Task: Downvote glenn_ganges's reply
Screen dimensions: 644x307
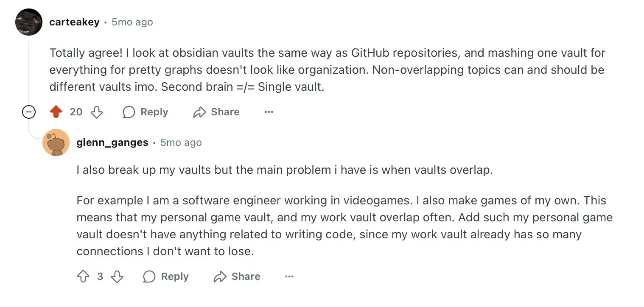Action: pos(117,276)
